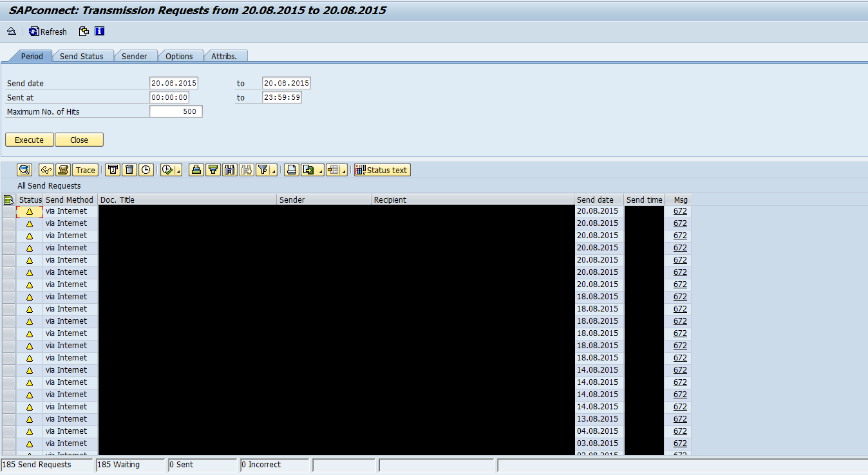
Task: Click the warning triangle in 03.08.2015 row
Action: coord(30,444)
